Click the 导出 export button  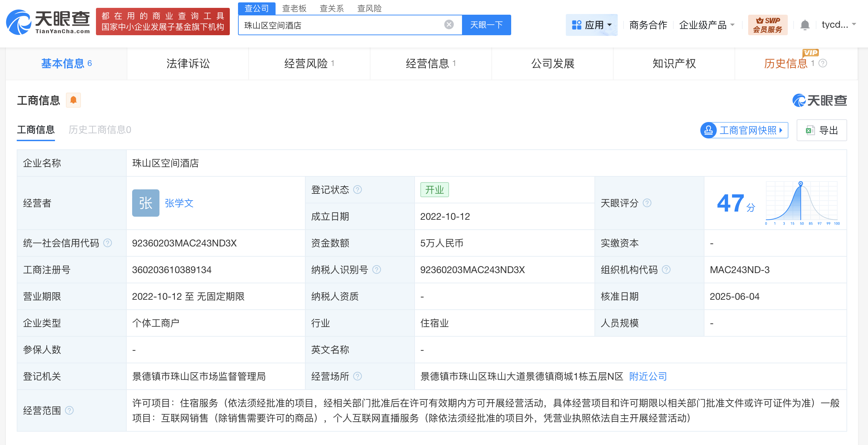pos(822,130)
